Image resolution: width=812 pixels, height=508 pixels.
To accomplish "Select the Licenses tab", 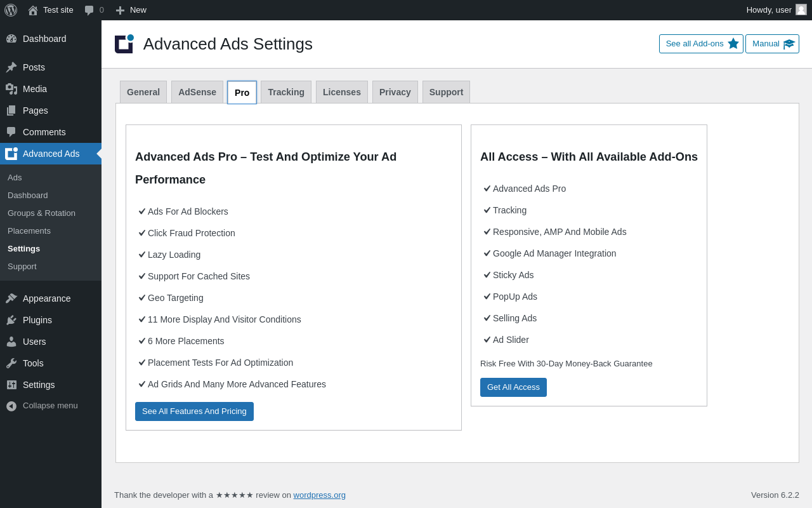I will [342, 92].
